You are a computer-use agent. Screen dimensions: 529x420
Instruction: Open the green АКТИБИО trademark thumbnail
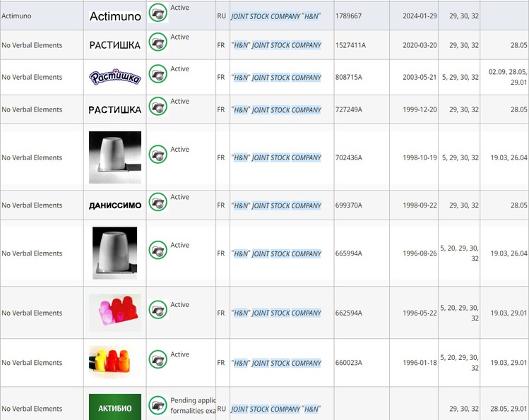115,407
